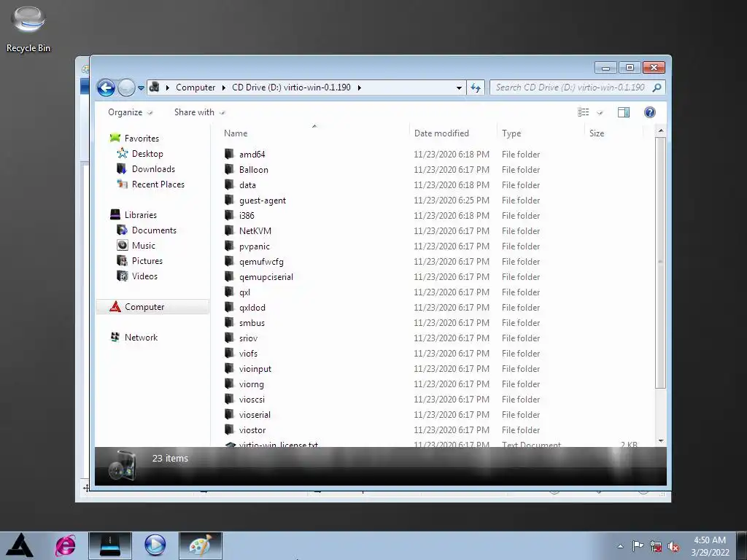Open Desktop under Favorites

pyautogui.click(x=147, y=154)
